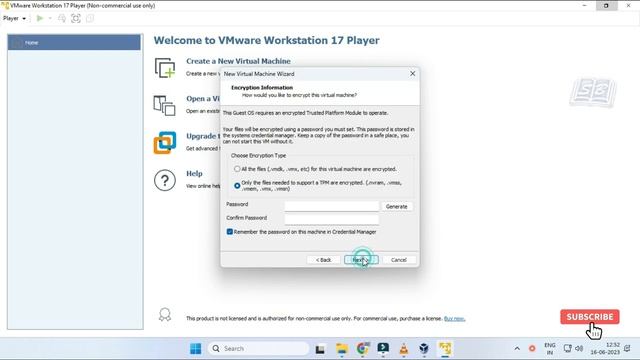Click the green Power On play icon
The width and height of the screenshot is (640, 360).
coord(40,18)
